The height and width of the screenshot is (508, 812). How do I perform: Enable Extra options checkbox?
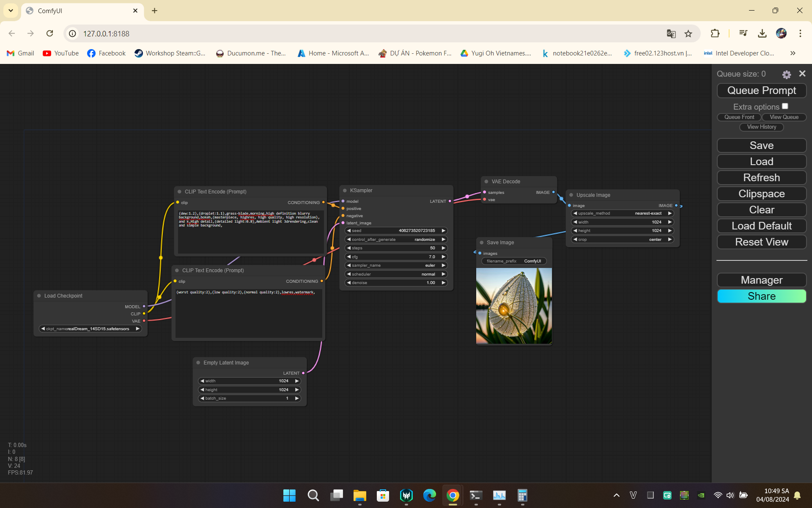(785, 106)
